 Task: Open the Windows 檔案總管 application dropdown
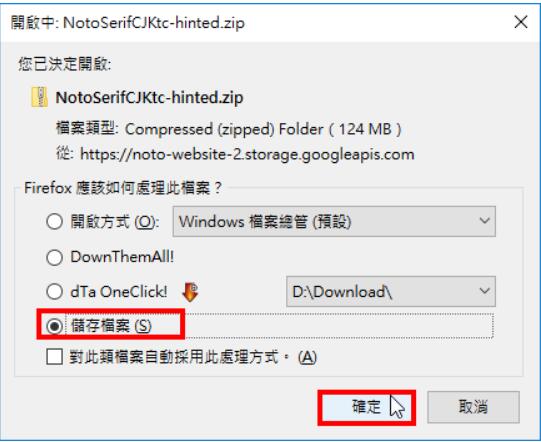coord(334,222)
